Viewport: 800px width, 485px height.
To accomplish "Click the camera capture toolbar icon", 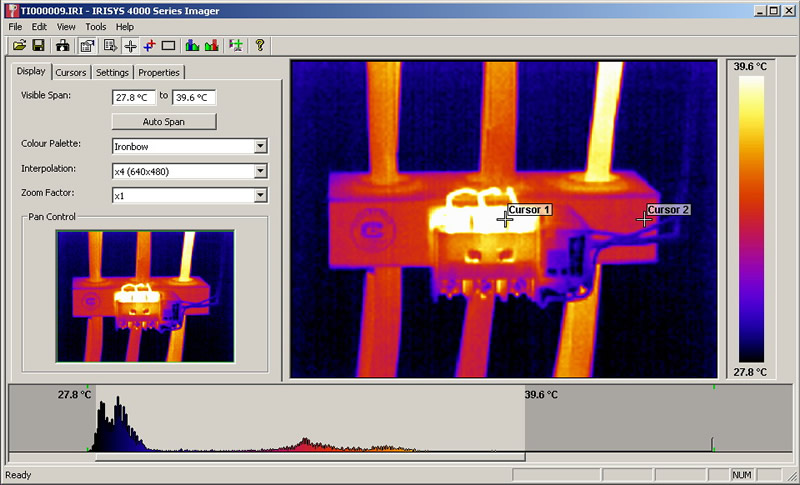I will [x=62, y=45].
